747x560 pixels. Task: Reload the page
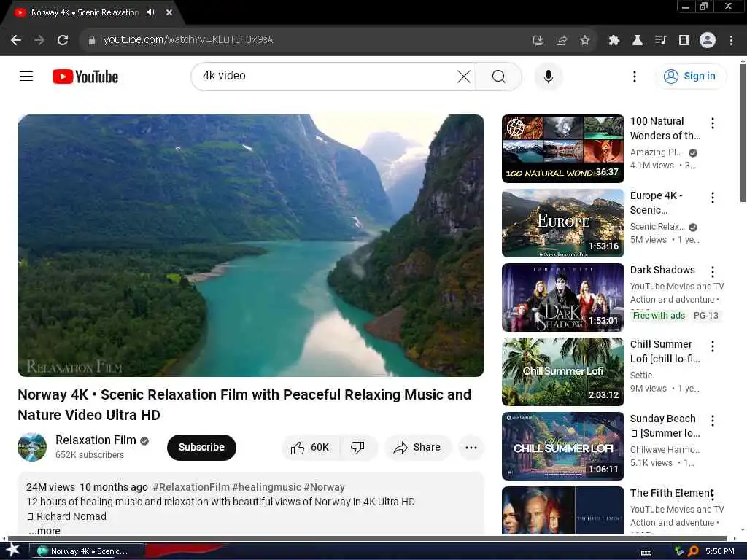(63, 40)
